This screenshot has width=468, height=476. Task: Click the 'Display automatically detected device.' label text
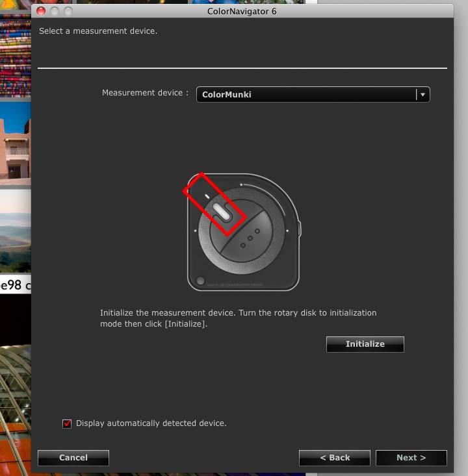[151, 423]
